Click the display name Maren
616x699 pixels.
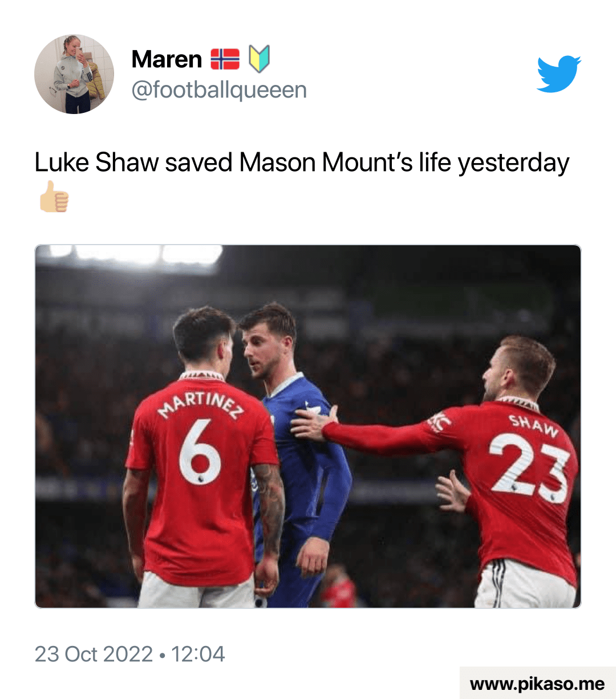pos(167,59)
